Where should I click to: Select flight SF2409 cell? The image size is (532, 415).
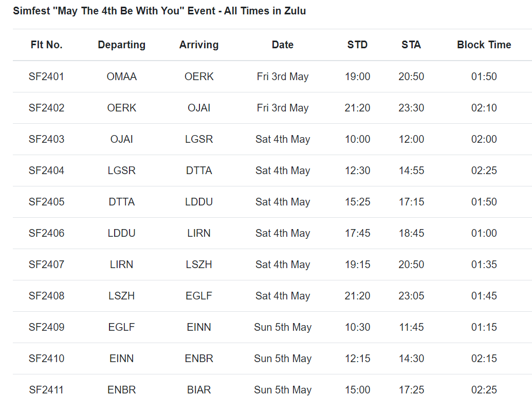point(46,327)
